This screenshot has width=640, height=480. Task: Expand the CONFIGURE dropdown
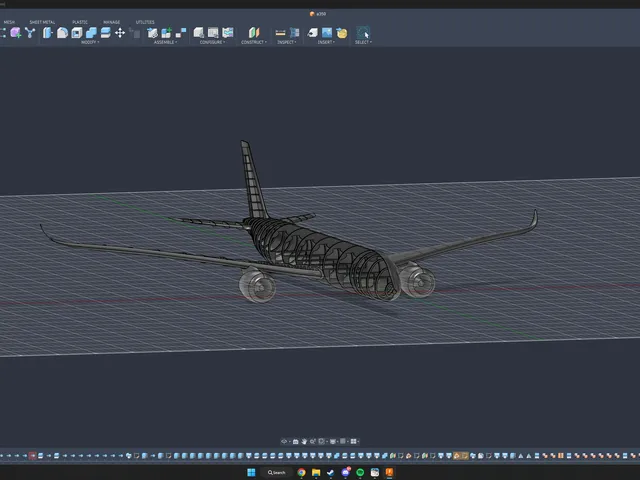tap(212, 42)
